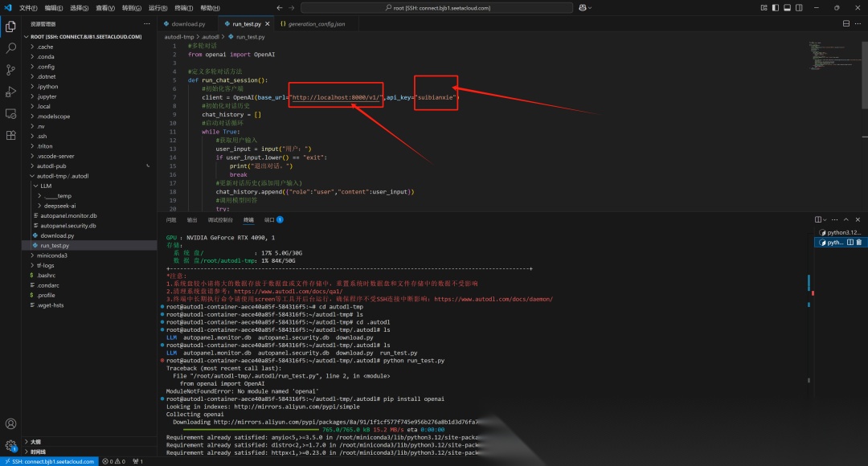
Task: Click the split editor icon
Action: (845, 24)
